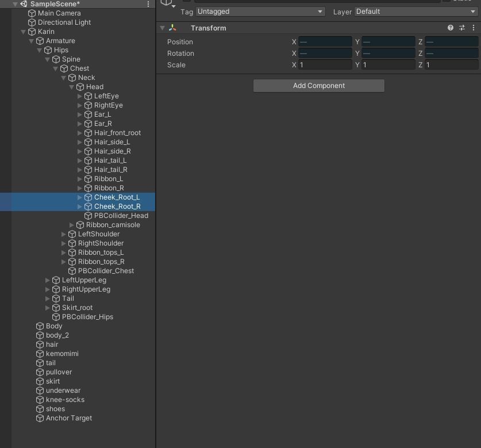Screen dimensions: 481x448
Task: Select the shoes mesh object
Action: click(x=56, y=409)
